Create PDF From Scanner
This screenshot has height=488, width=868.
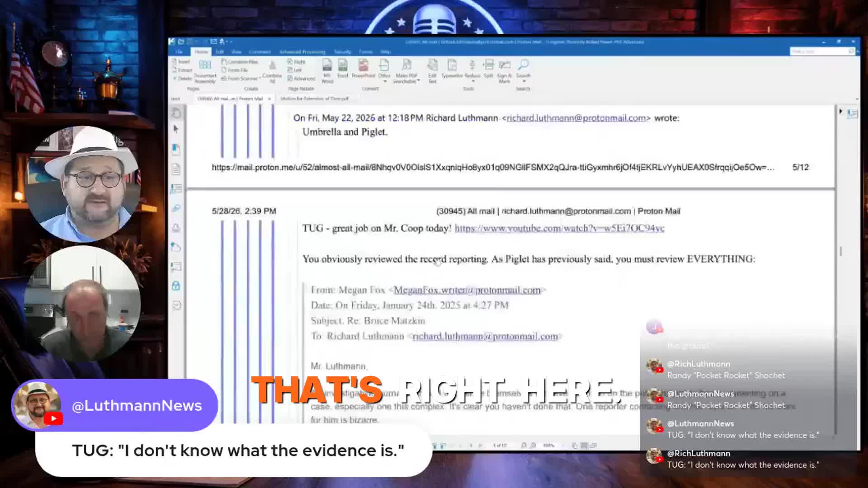[240, 78]
